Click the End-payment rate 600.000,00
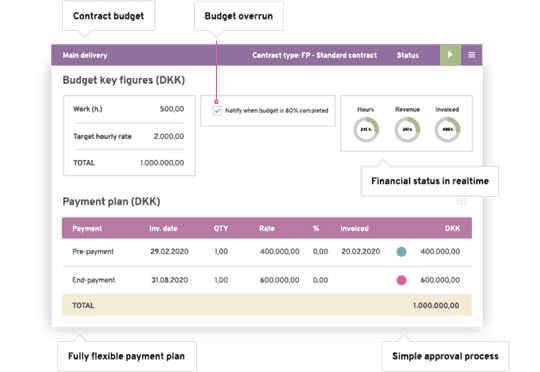This screenshot has height=372, width=540. tap(280, 280)
